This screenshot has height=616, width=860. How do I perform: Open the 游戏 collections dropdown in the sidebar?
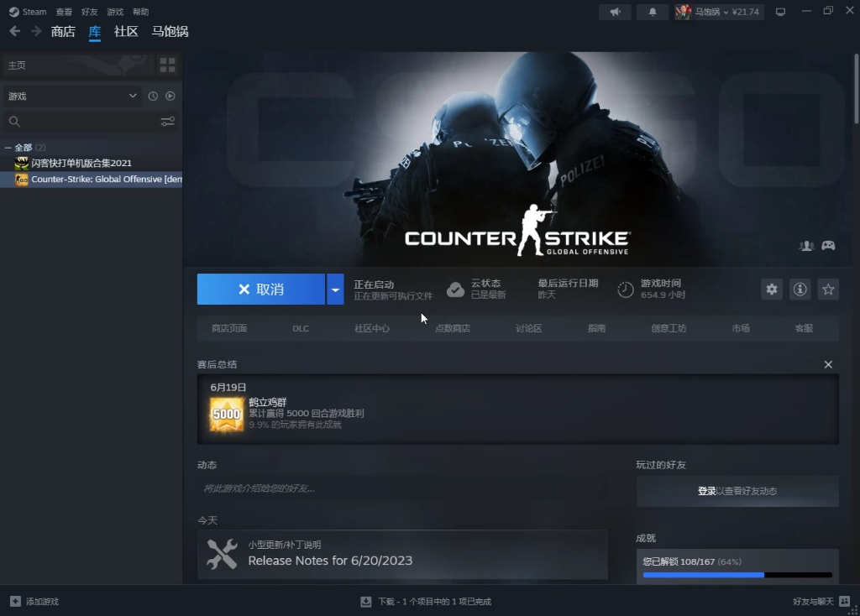[x=71, y=96]
